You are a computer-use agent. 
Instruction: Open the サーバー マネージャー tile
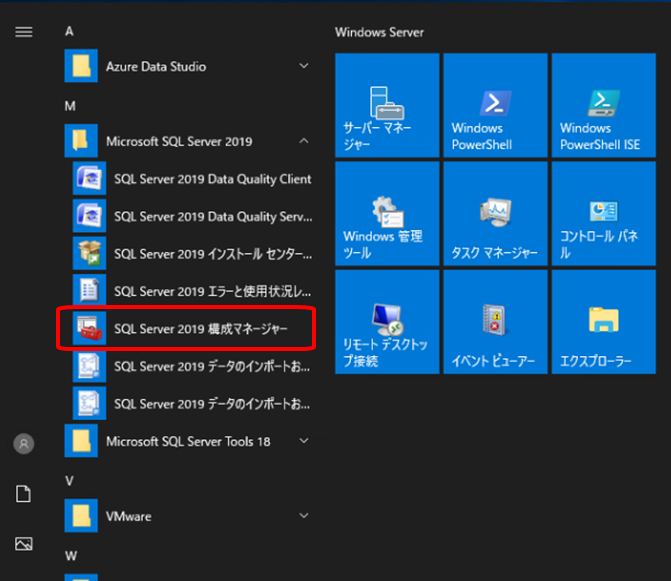point(387,105)
